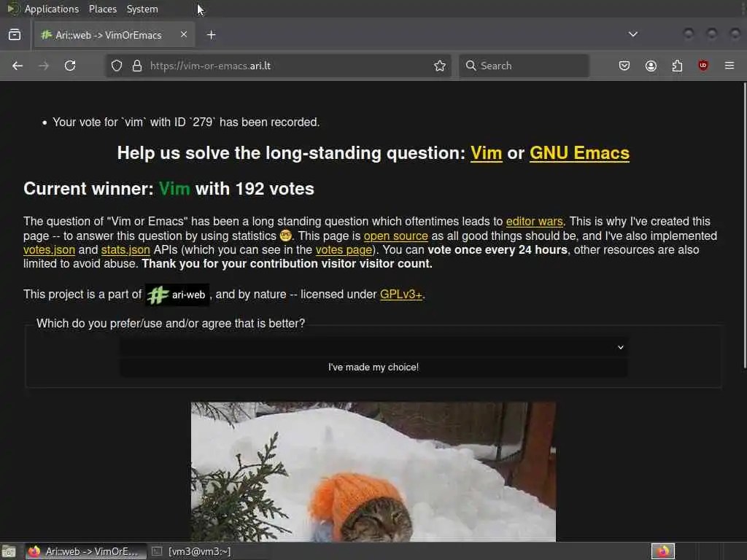Viewport: 747px width, 560px height.
Task: Close the Ari::web VimOrEmacs tab
Action: pos(184,34)
